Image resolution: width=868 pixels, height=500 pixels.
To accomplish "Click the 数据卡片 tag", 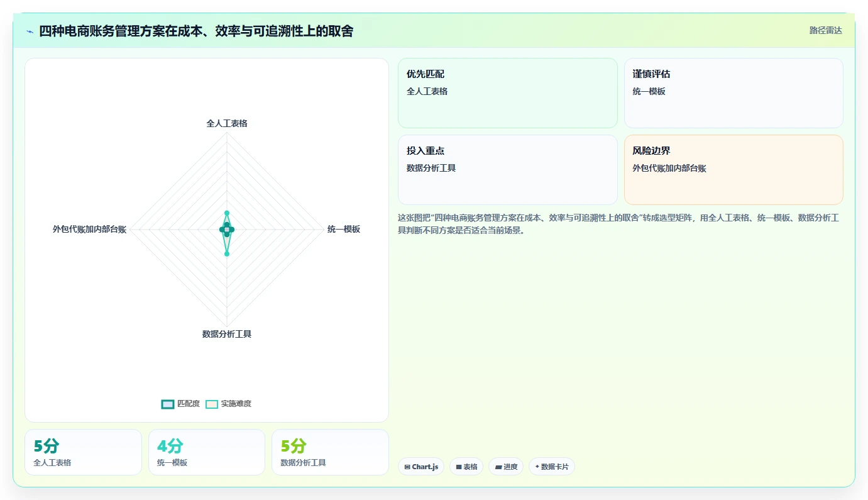I will pyautogui.click(x=552, y=467).
